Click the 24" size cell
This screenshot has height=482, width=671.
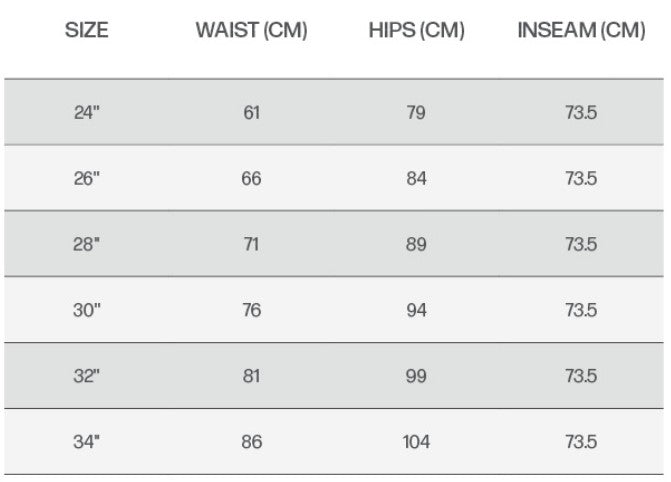pos(87,113)
